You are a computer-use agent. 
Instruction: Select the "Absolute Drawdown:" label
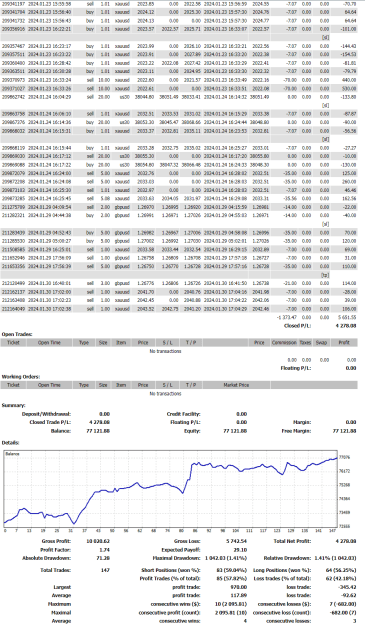tap(47, 558)
